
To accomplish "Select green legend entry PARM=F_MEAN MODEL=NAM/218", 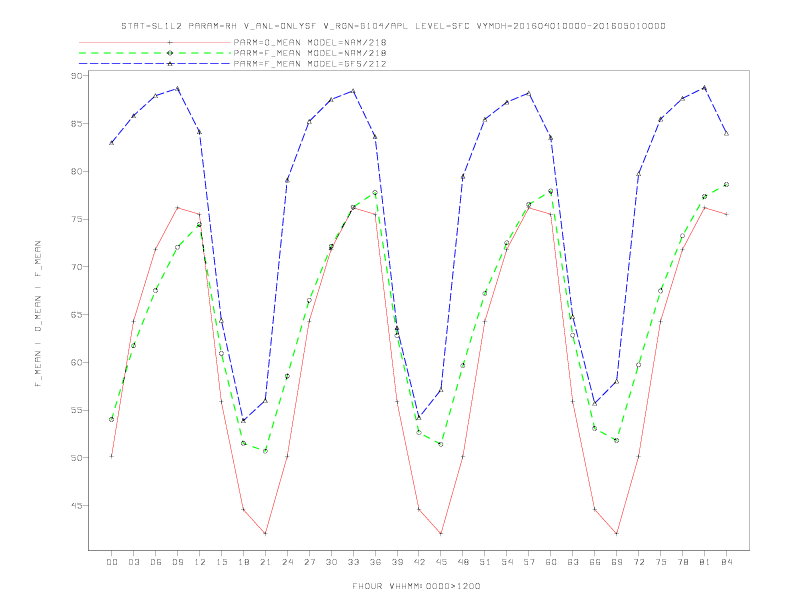I will click(310, 53).
